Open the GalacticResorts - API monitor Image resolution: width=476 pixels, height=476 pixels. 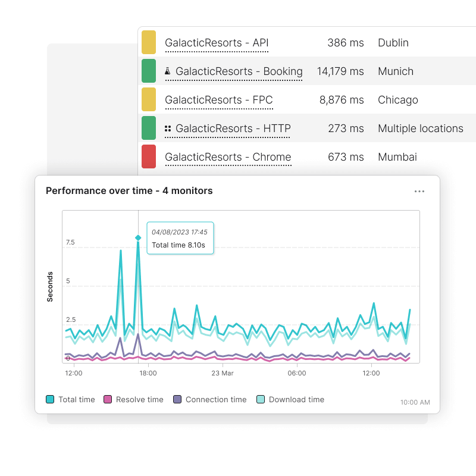click(x=217, y=42)
